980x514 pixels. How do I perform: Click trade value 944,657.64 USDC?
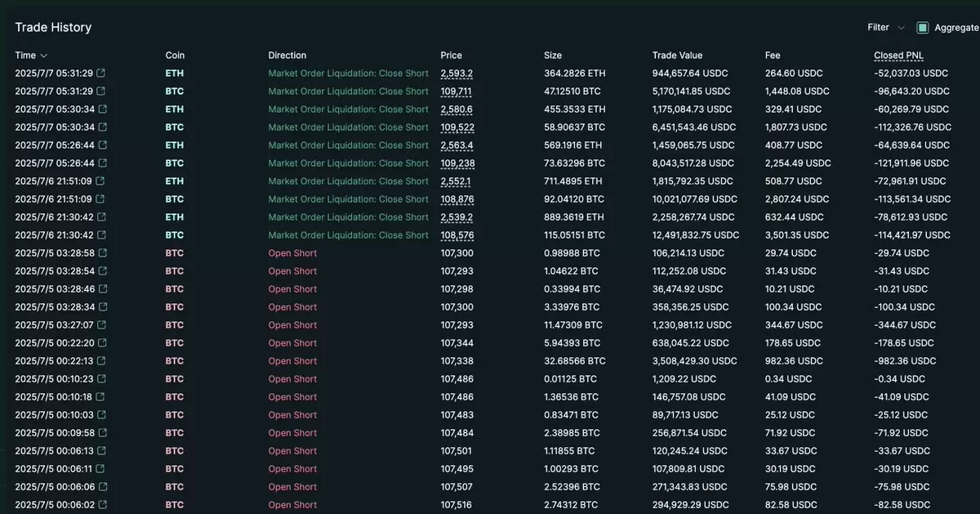pos(689,74)
